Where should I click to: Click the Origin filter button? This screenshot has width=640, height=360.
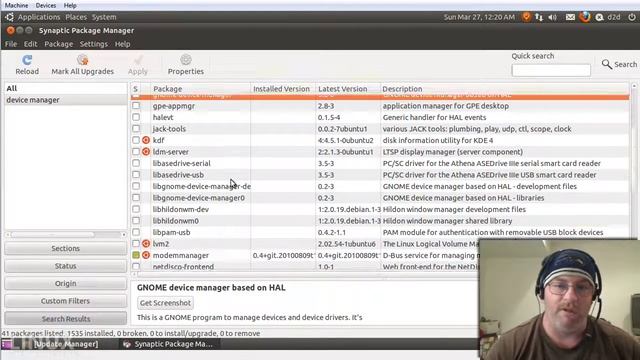pos(65,283)
